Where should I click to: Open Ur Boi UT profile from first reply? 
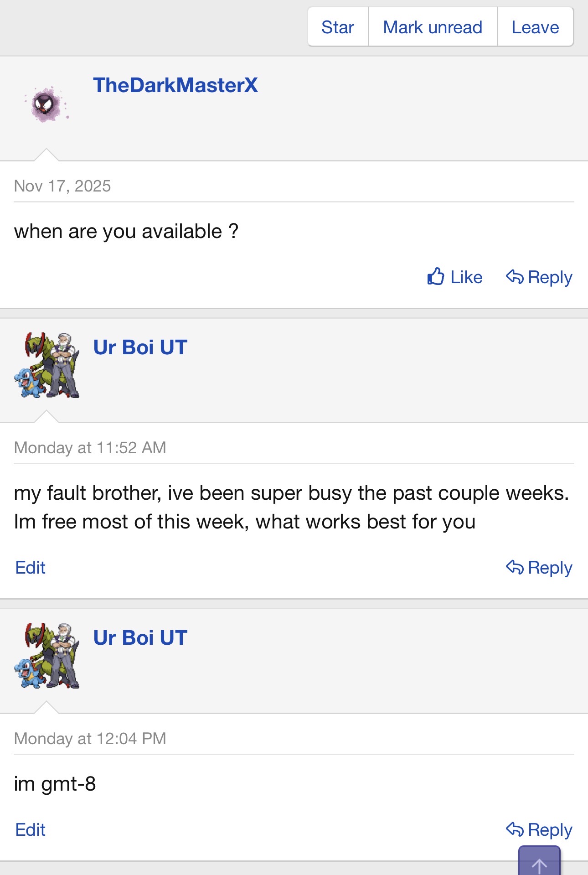pos(140,347)
